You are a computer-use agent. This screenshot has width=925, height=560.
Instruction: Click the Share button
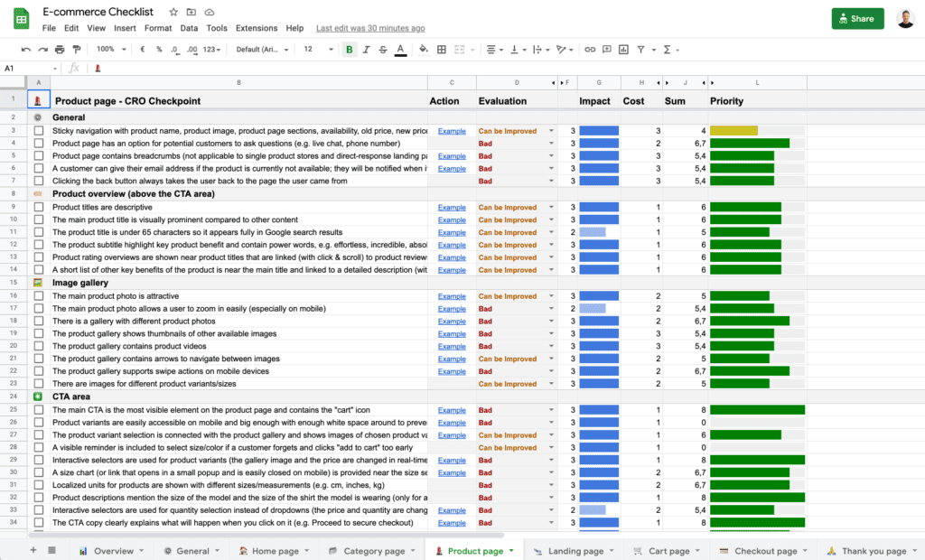click(856, 18)
